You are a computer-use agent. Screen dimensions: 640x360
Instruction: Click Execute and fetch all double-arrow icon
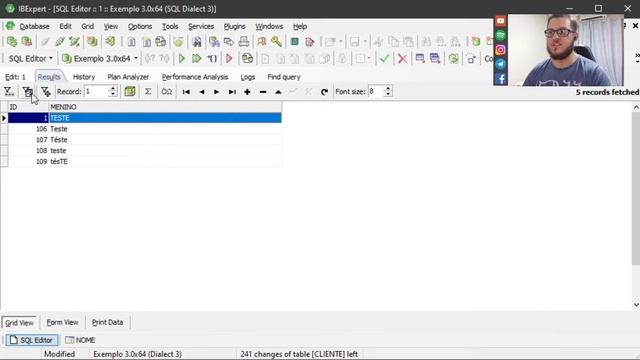pyautogui.click(x=197, y=59)
